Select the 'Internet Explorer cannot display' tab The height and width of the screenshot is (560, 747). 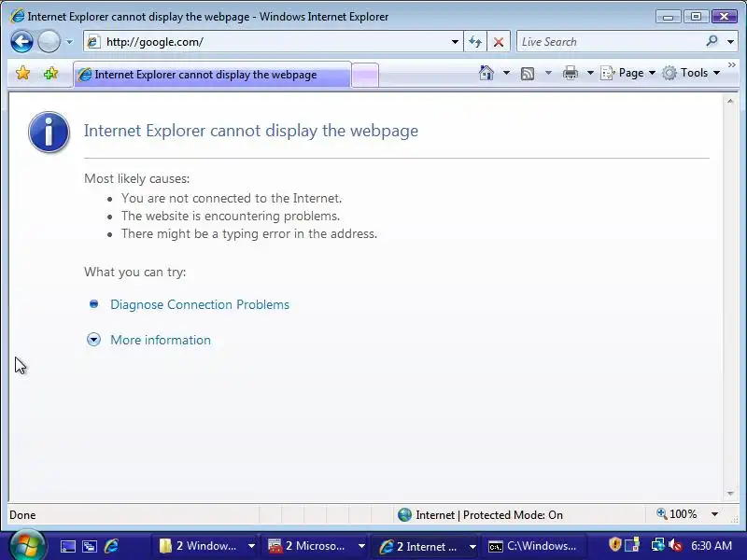[212, 75]
